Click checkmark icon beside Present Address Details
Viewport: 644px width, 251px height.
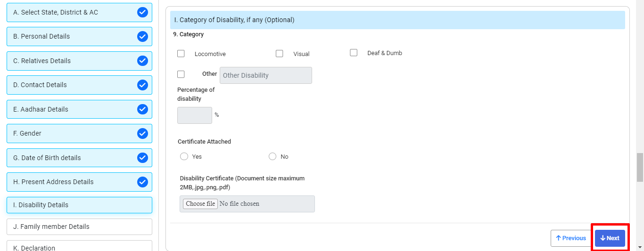[x=142, y=182]
